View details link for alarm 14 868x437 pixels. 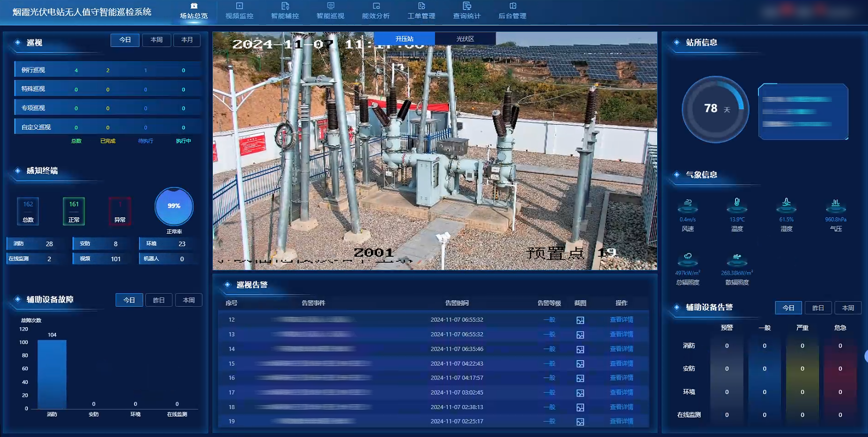tap(621, 349)
